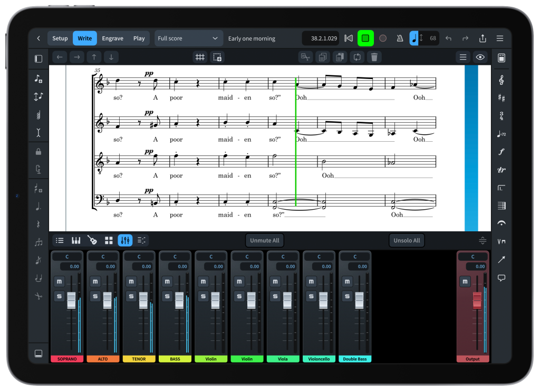This screenshot has width=540, height=392.
Task: Open the hamburger menu at top right
Action: 500,38
